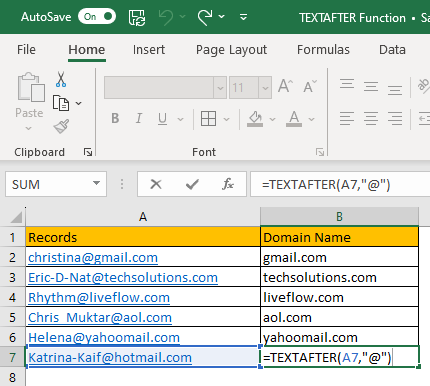
Task: Click the Insert Function fx icon
Action: tap(228, 184)
